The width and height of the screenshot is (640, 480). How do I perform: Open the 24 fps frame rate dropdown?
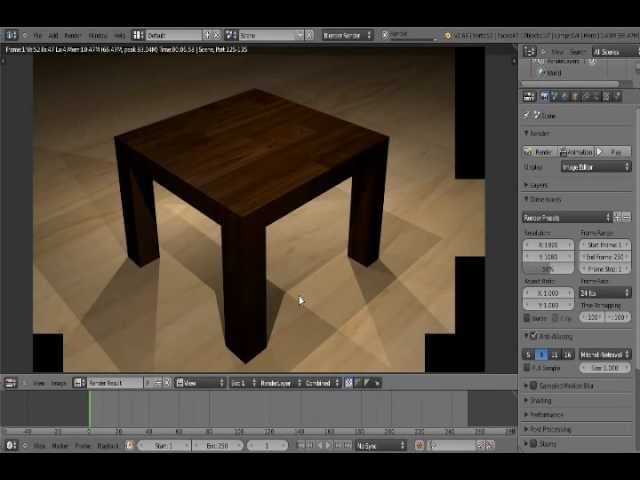(605, 293)
